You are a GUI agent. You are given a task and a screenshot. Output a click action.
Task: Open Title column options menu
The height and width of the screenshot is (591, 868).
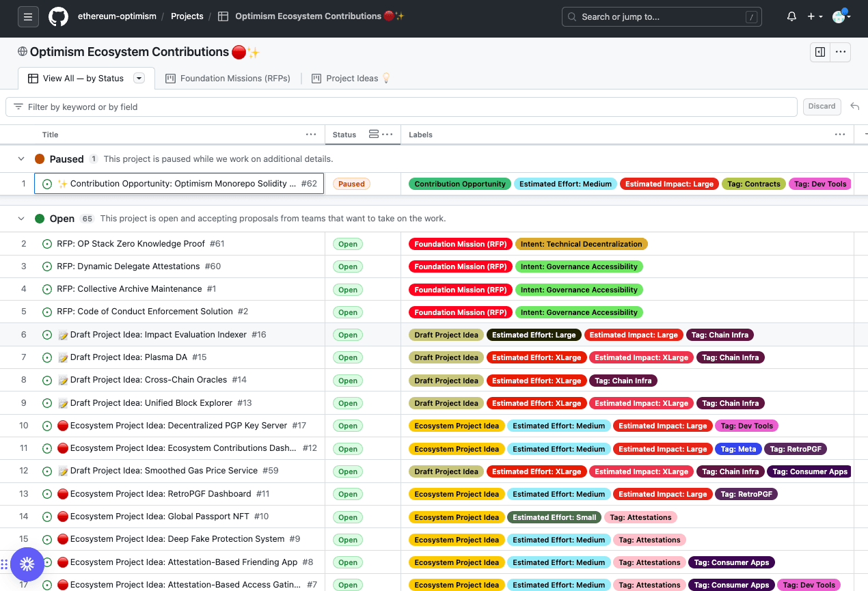pos(311,135)
